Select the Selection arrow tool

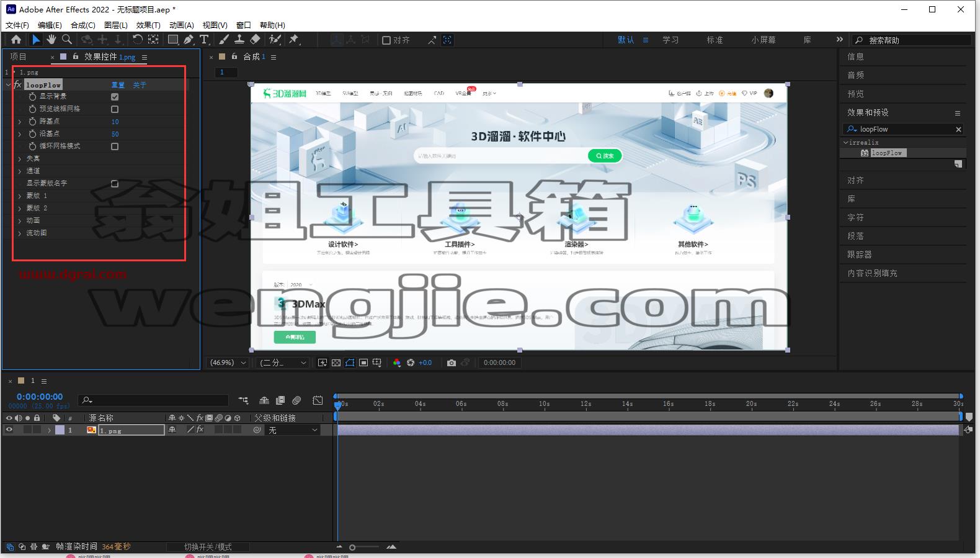[36, 40]
